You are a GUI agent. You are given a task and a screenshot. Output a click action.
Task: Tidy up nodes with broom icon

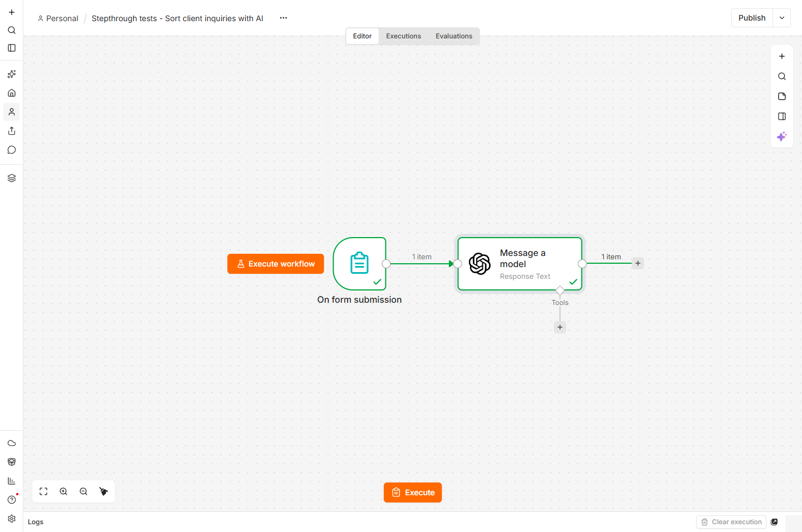(104, 491)
